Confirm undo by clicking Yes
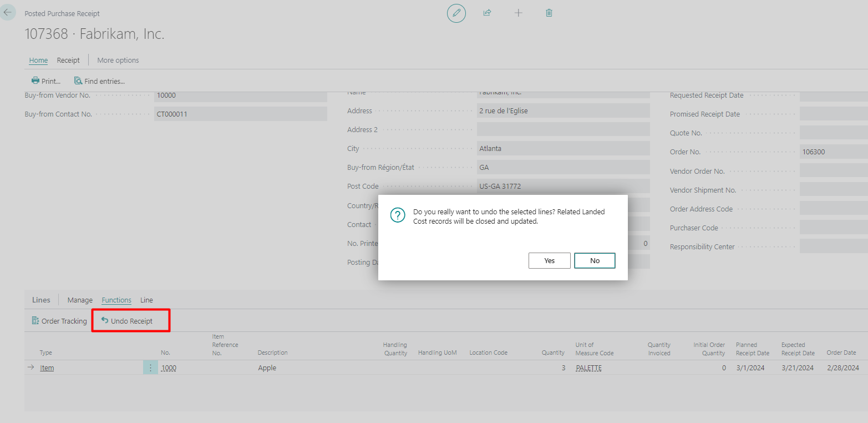Viewport: 868px width, 423px height. click(549, 260)
